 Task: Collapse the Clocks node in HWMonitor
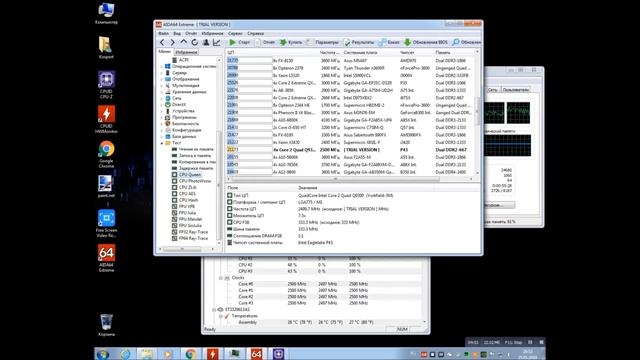click(x=221, y=278)
